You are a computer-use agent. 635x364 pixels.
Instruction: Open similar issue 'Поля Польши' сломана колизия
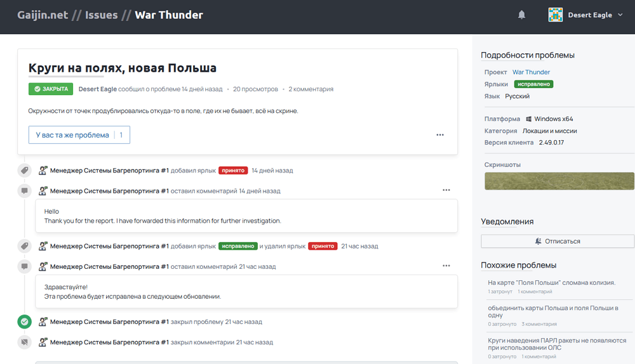(x=551, y=283)
